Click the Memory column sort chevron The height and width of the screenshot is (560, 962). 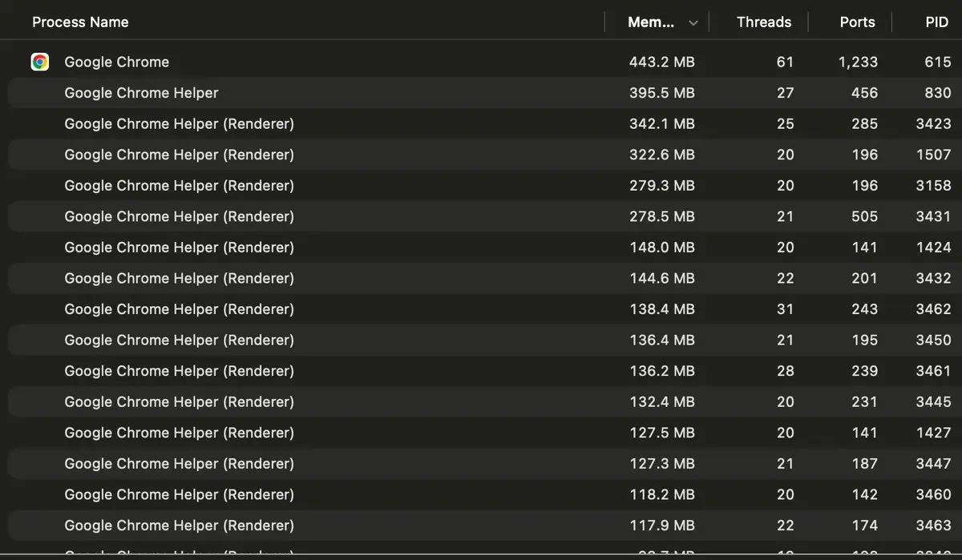pos(693,23)
